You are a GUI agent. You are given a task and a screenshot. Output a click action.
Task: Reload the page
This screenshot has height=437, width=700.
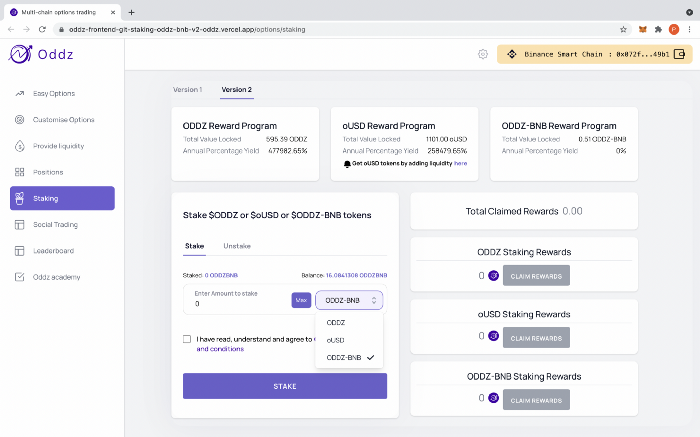(42, 29)
